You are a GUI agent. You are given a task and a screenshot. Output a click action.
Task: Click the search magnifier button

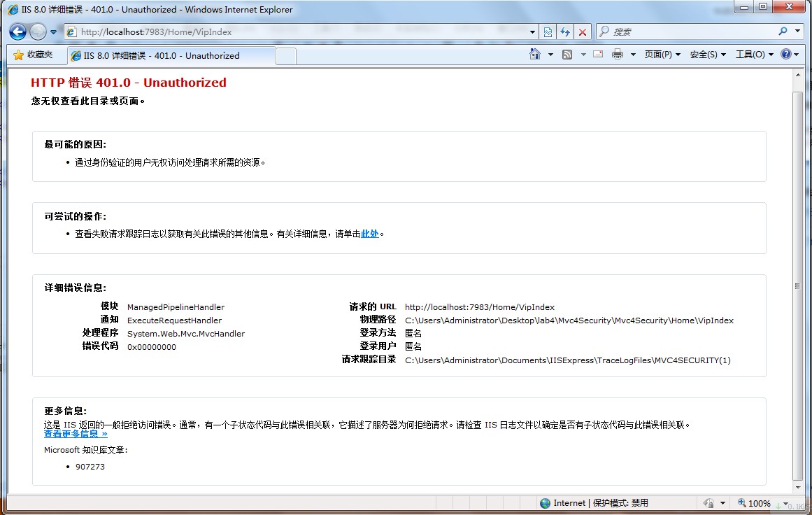pos(783,31)
